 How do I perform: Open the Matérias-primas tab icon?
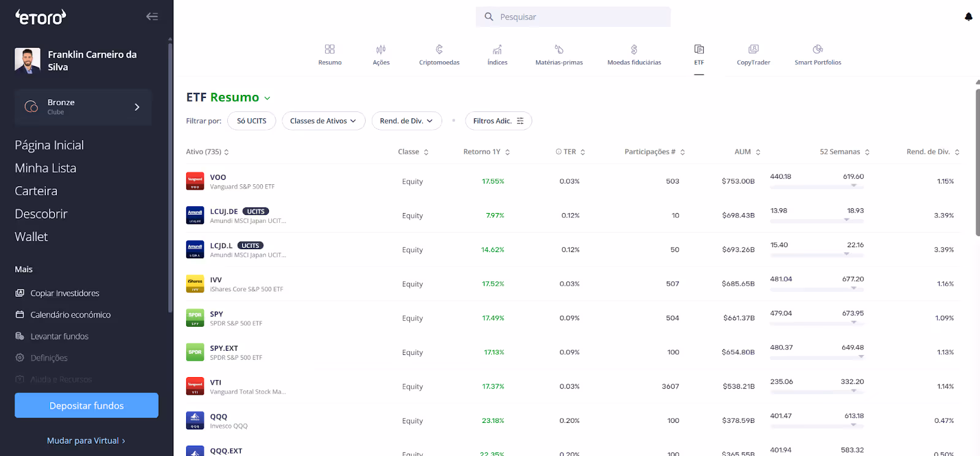click(x=559, y=49)
